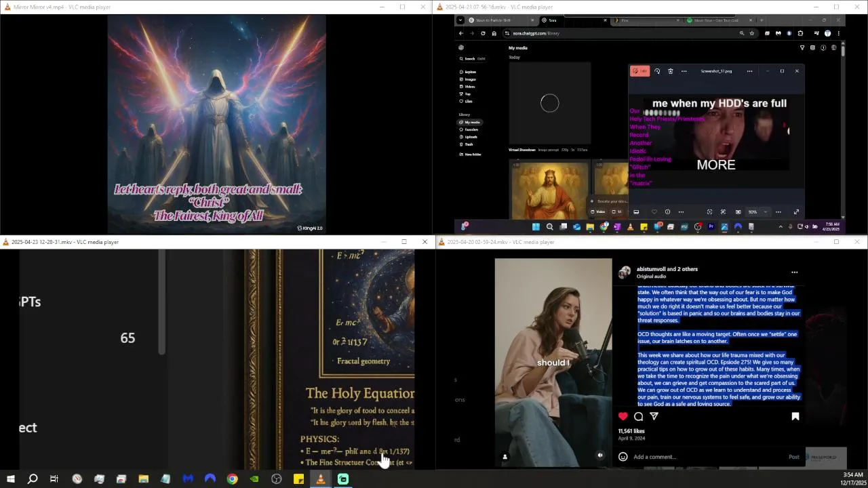Screen dimensions: 868x488
Task: Focus the 'Add a comment' field
Action: (x=709, y=457)
